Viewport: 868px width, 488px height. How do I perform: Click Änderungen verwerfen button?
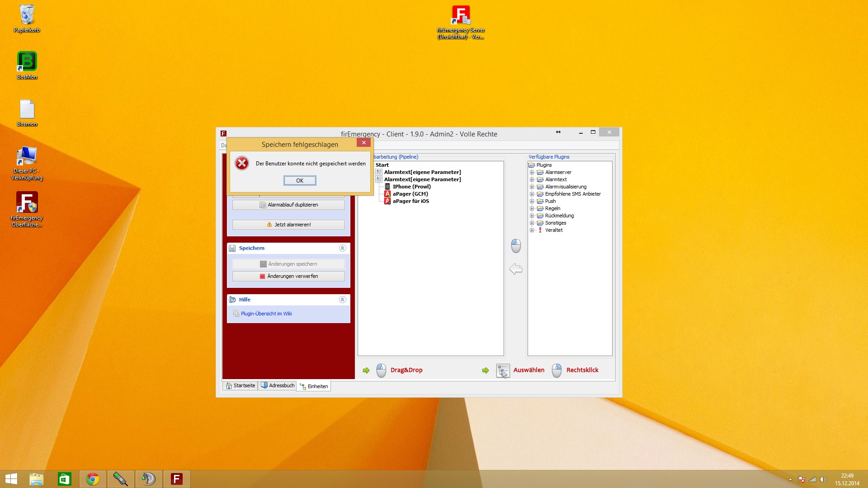(x=288, y=276)
